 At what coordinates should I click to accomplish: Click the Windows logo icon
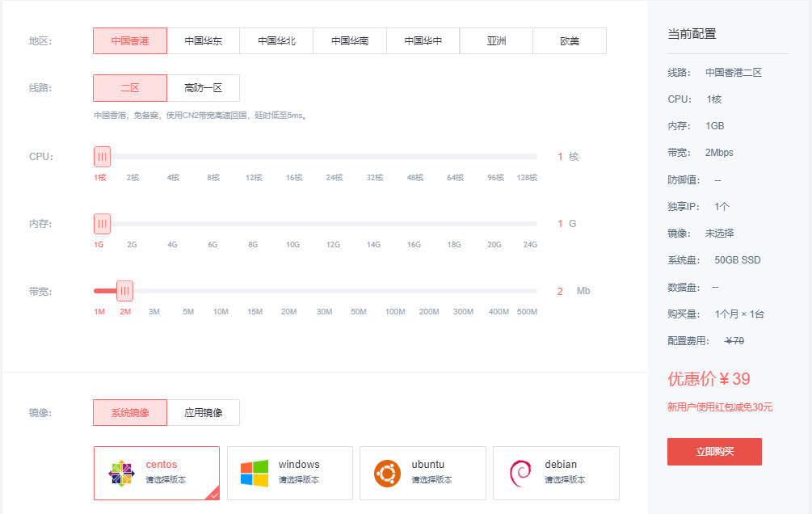click(255, 474)
